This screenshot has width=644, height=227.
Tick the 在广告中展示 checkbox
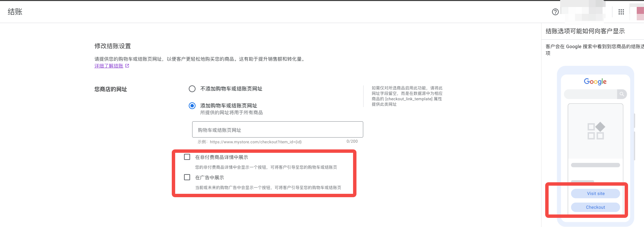point(187,177)
